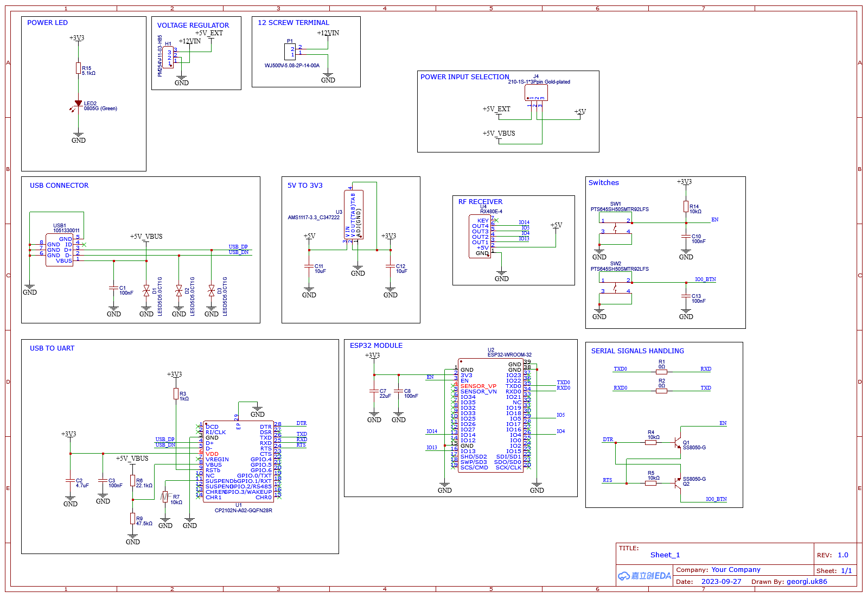Select the SW2 push button symbol
868x598 pixels.
(615, 288)
